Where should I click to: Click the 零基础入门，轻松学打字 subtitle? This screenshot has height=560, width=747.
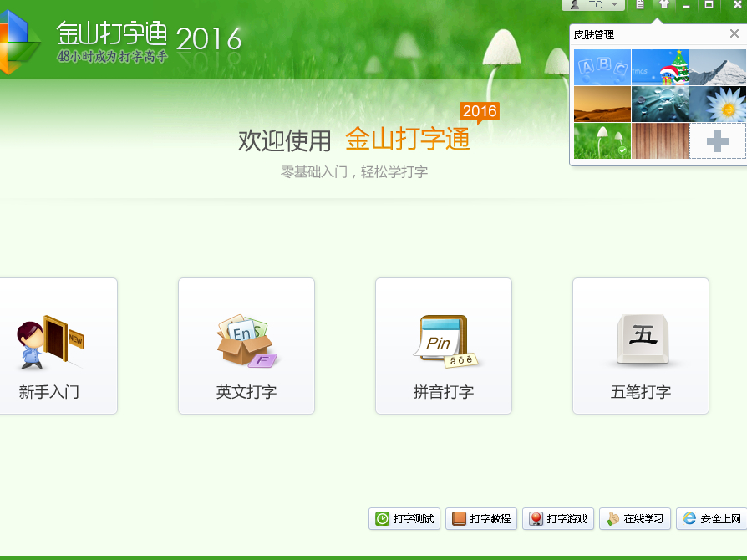coord(354,171)
